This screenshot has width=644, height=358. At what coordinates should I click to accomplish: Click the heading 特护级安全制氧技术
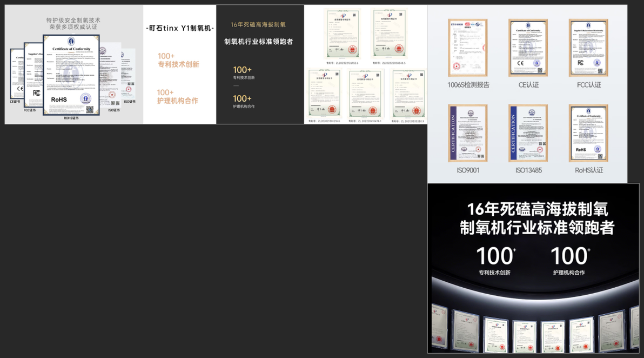point(73,20)
